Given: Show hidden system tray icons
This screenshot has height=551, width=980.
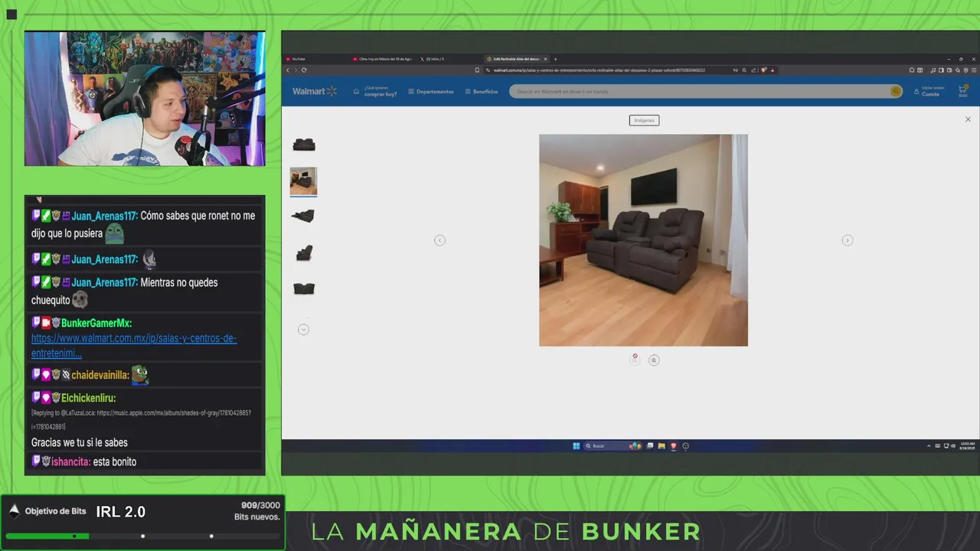Looking at the screenshot, I should coord(929,446).
